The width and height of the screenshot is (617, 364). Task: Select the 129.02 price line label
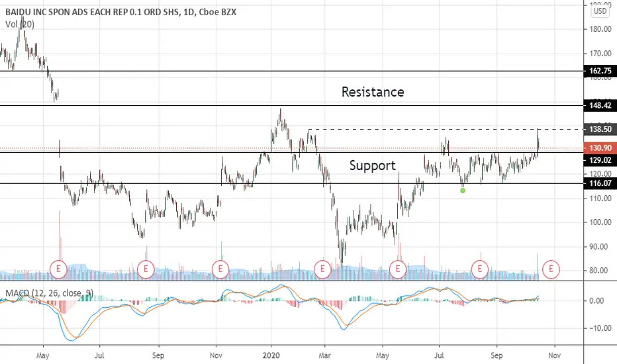pyautogui.click(x=600, y=160)
